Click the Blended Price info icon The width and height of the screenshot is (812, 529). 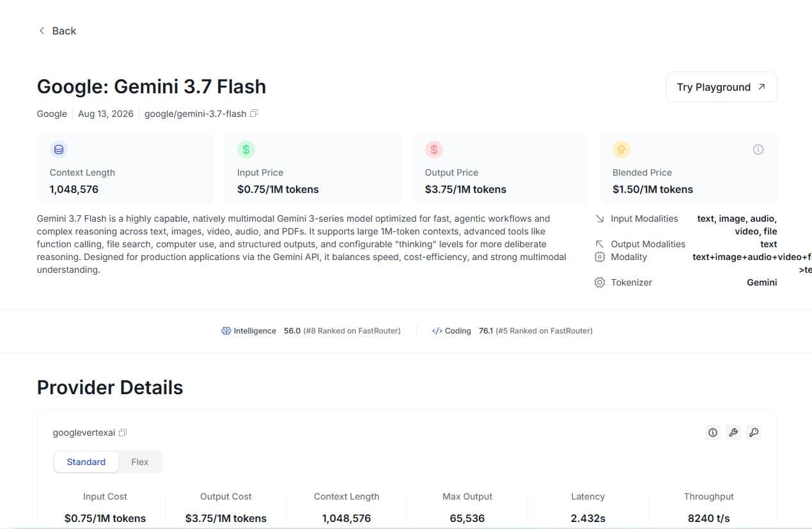tap(758, 149)
